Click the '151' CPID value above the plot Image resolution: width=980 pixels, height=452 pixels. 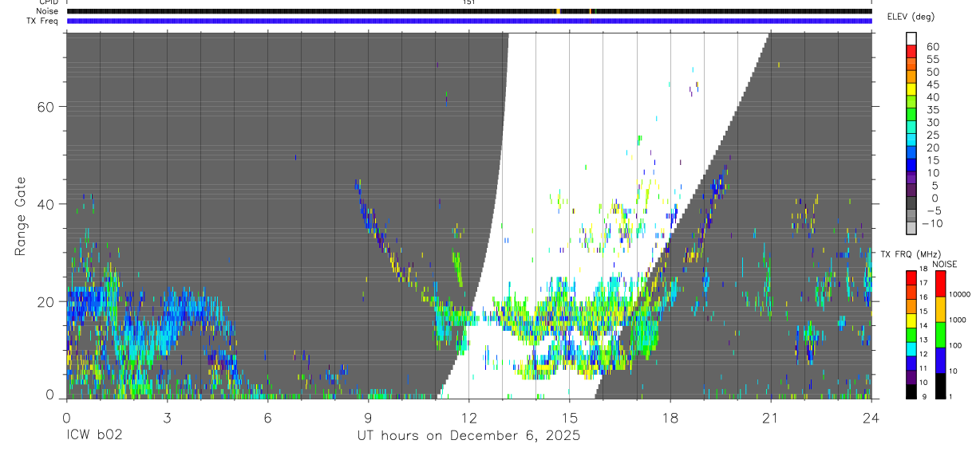click(x=468, y=2)
